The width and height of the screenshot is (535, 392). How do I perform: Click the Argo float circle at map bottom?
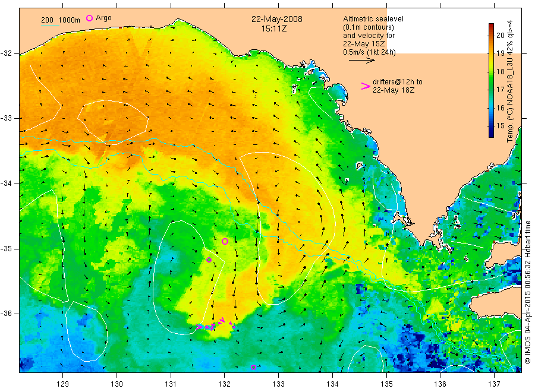pyautogui.click(x=253, y=367)
